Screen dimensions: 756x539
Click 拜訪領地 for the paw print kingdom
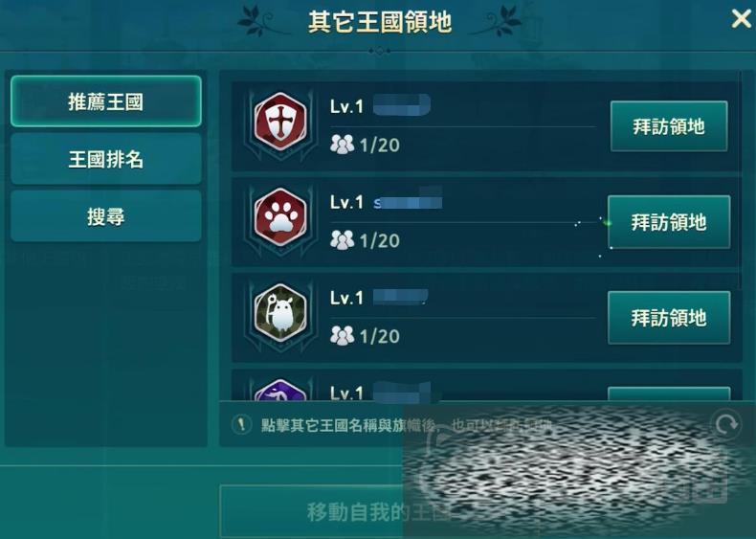tap(669, 222)
